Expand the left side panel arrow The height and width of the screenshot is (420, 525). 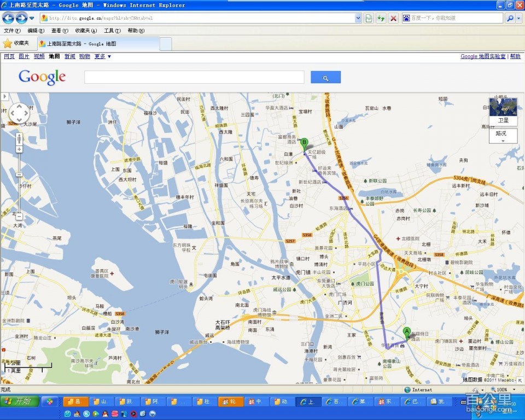click(5, 97)
